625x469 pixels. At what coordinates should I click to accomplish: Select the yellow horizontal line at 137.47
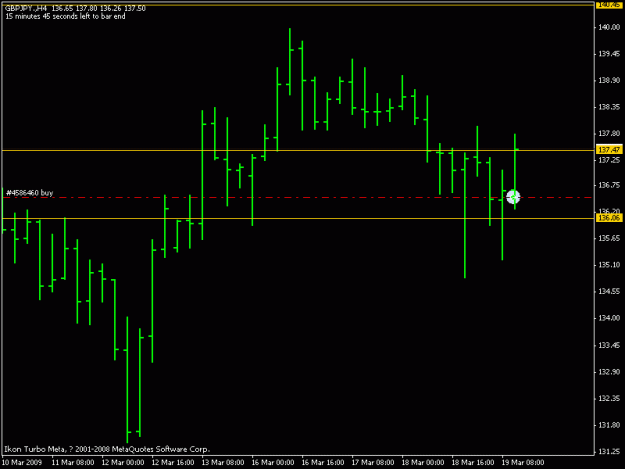coord(297,150)
